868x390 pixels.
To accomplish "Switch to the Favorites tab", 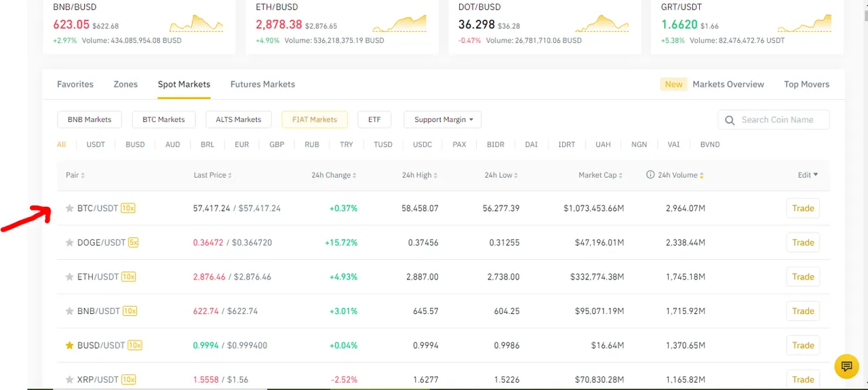I will [x=75, y=84].
